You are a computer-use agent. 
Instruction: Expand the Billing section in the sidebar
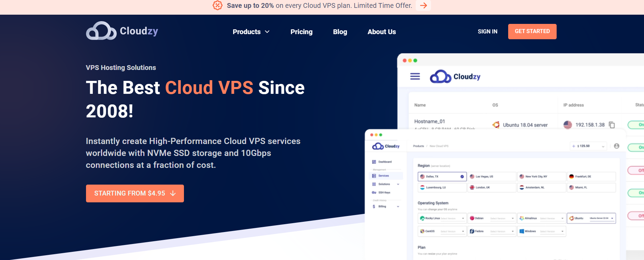[x=398, y=206]
